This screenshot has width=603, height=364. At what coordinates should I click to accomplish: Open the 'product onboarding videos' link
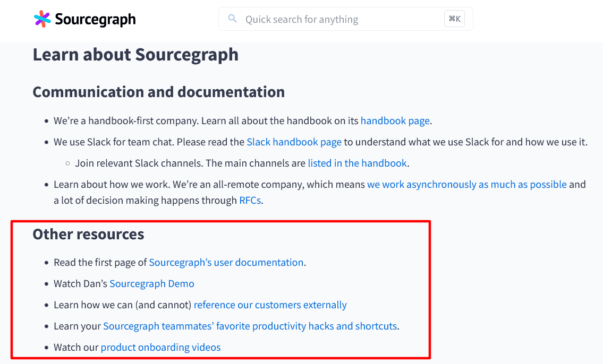[160, 348]
